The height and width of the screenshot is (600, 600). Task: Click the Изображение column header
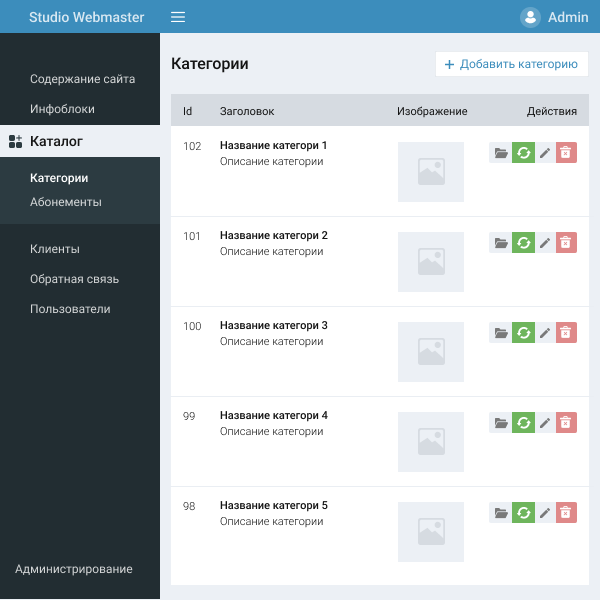(432, 111)
